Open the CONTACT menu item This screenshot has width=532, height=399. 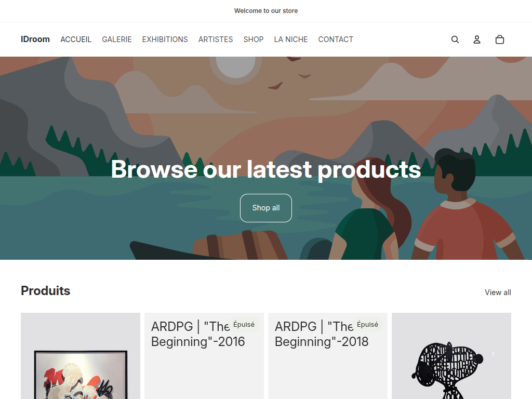point(336,39)
